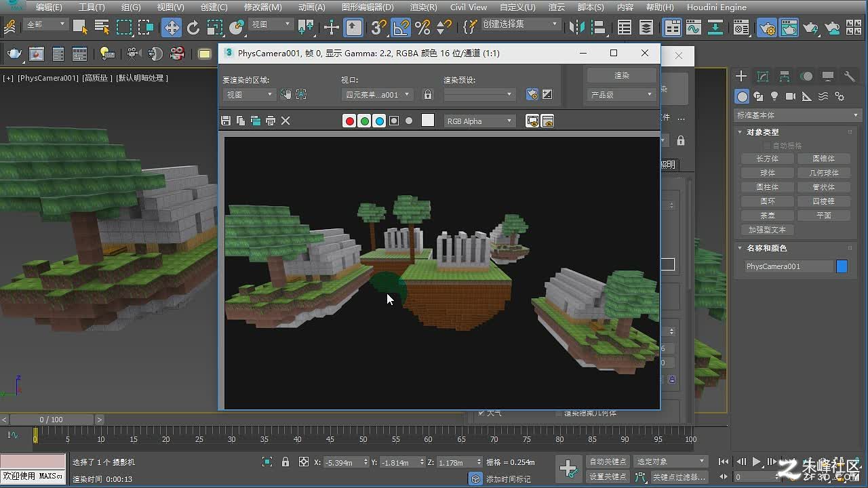This screenshot has height=488, width=868.
Task: Open the Rendering menu
Action: click(423, 7)
